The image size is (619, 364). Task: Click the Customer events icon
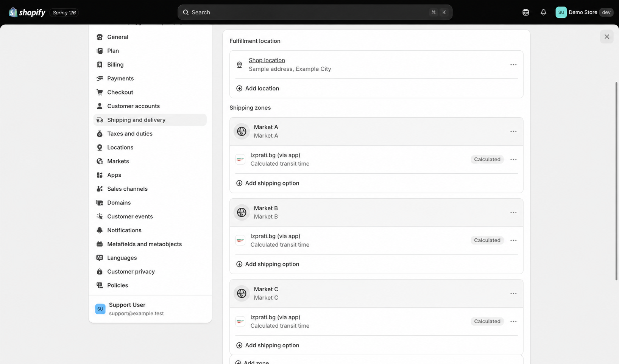pos(100,216)
